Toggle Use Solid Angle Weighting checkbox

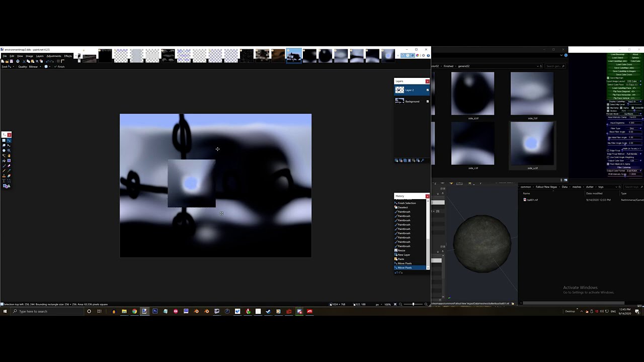click(x=608, y=157)
